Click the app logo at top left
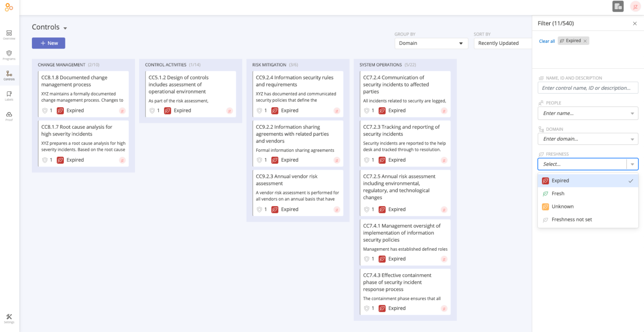644x332 pixels. point(9,7)
